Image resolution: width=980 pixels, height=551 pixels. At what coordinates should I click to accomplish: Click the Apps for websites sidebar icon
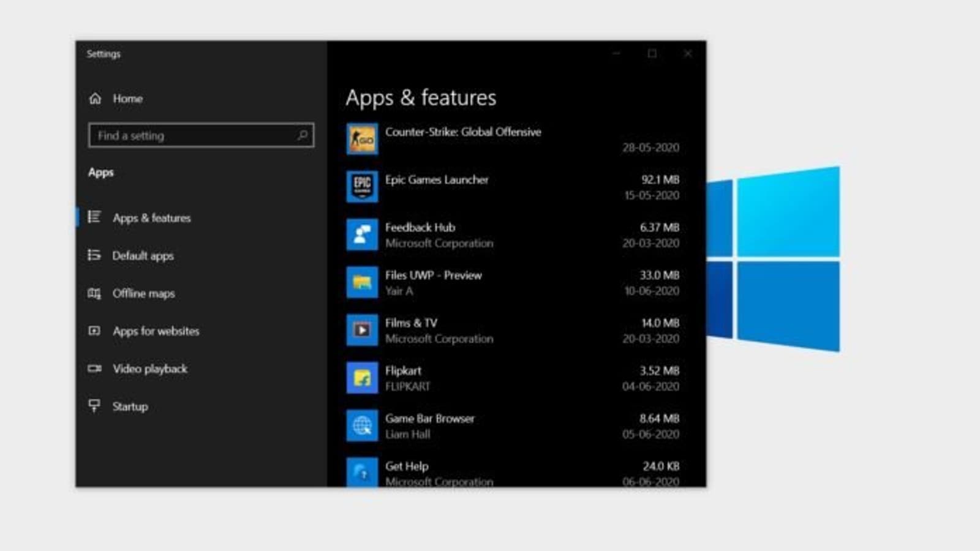94,331
